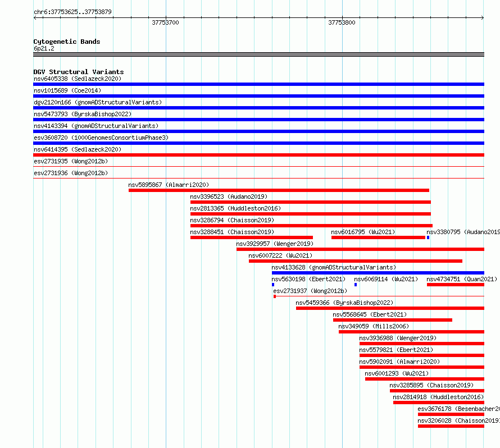500x448 pixels.
Task: Select nsv6016795 (Wu2021) label
Action: [363, 232]
